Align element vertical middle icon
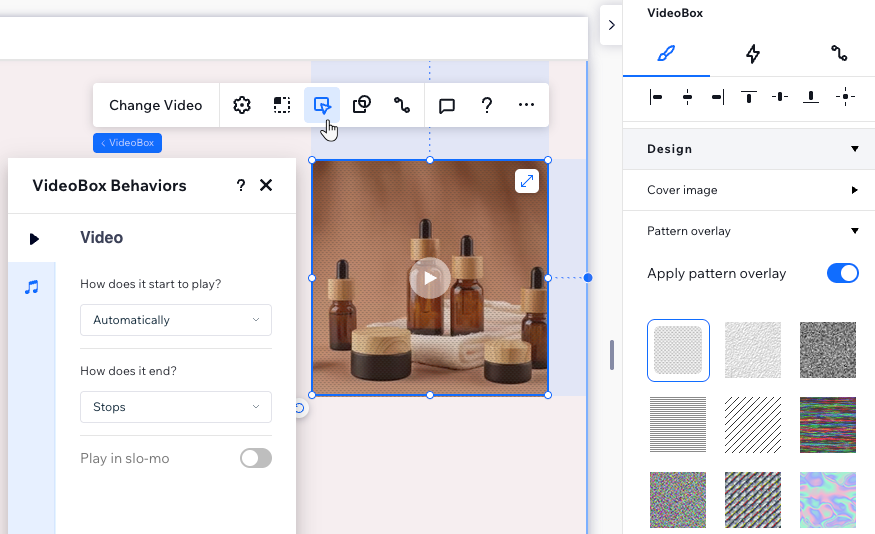Screen dimensions: 875x534 click(x=780, y=97)
